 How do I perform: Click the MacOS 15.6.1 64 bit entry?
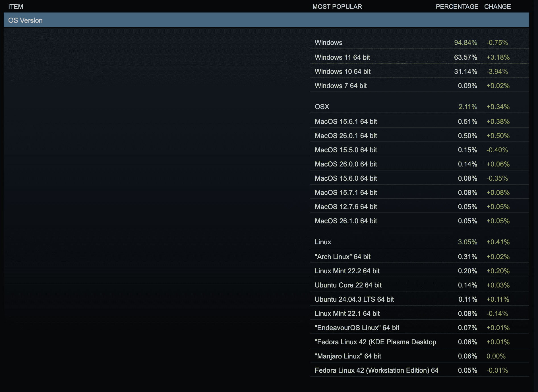tap(346, 121)
